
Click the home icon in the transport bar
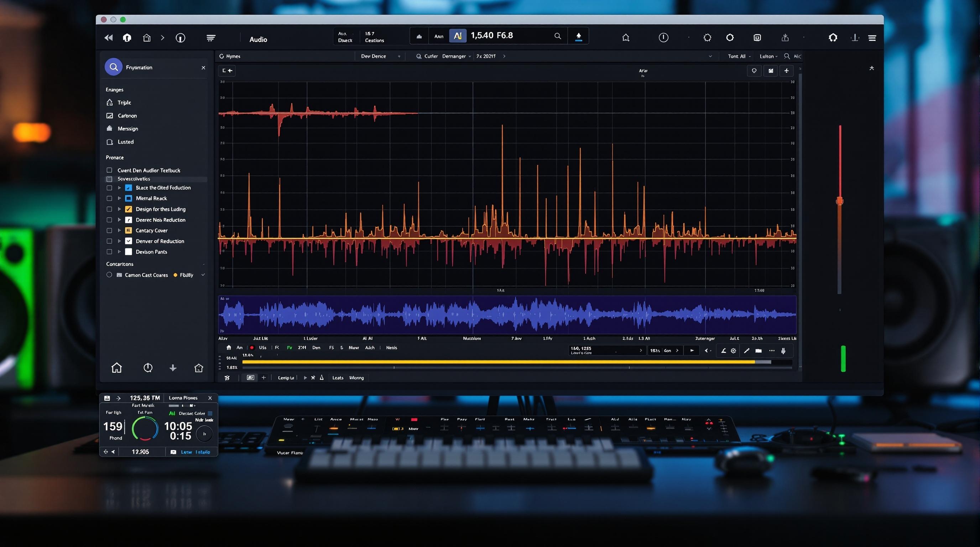point(228,347)
